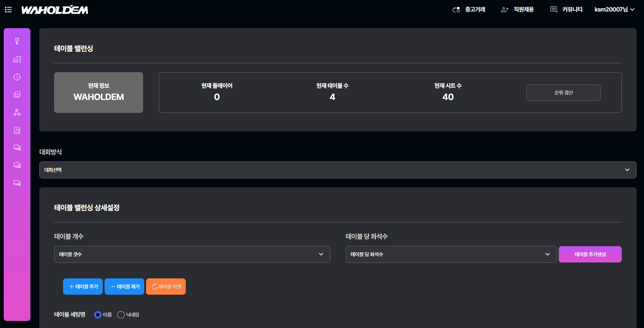Select the 이름 radio button
This screenshot has width=644, height=328.
(x=98, y=315)
